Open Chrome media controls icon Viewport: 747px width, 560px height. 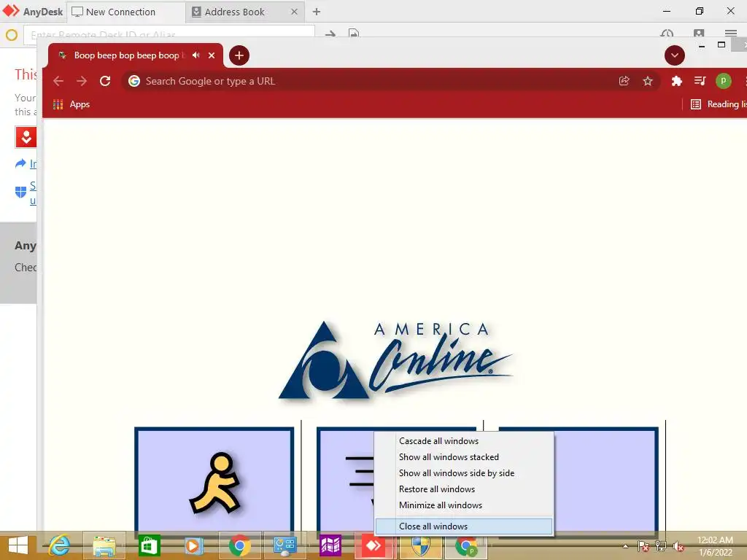700,81
